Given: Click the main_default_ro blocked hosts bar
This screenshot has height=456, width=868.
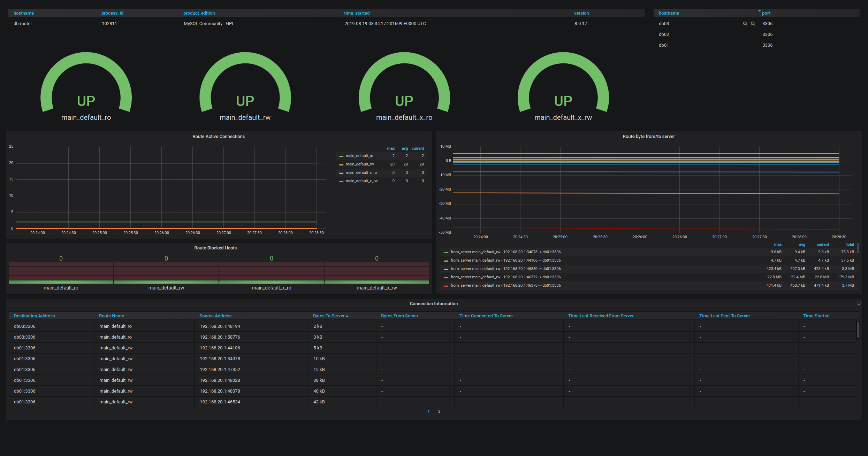Looking at the screenshot, I should 61,273.
